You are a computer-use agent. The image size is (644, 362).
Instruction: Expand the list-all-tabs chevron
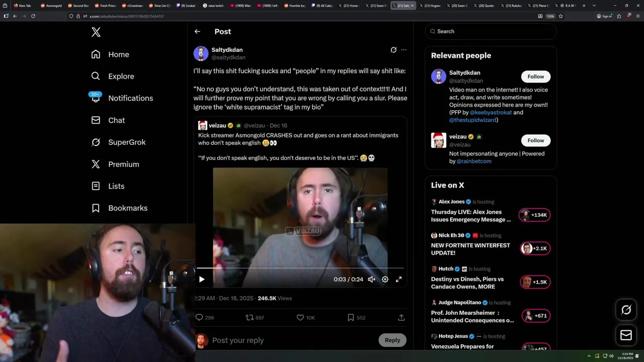click(594, 6)
